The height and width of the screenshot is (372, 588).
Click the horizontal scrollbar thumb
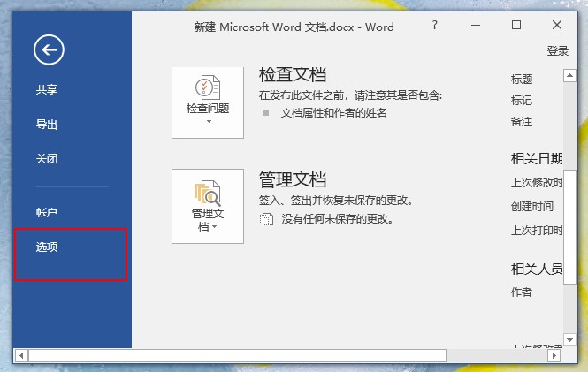[x=237, y=355]
